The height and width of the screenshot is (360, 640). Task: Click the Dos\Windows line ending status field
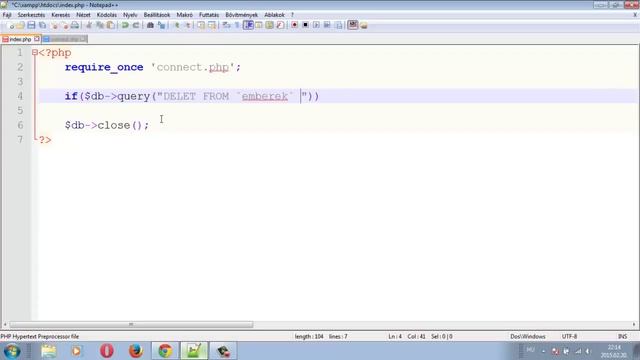click(528, 337)
